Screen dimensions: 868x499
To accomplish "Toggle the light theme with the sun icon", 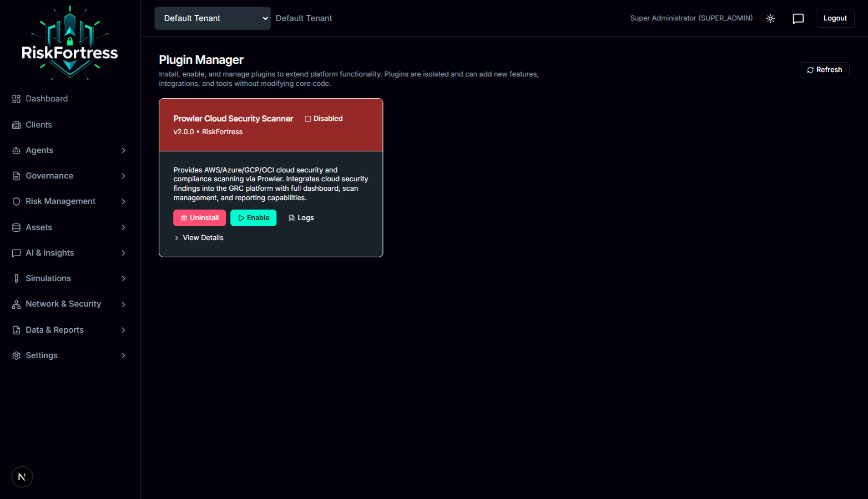I will (770, 18).
